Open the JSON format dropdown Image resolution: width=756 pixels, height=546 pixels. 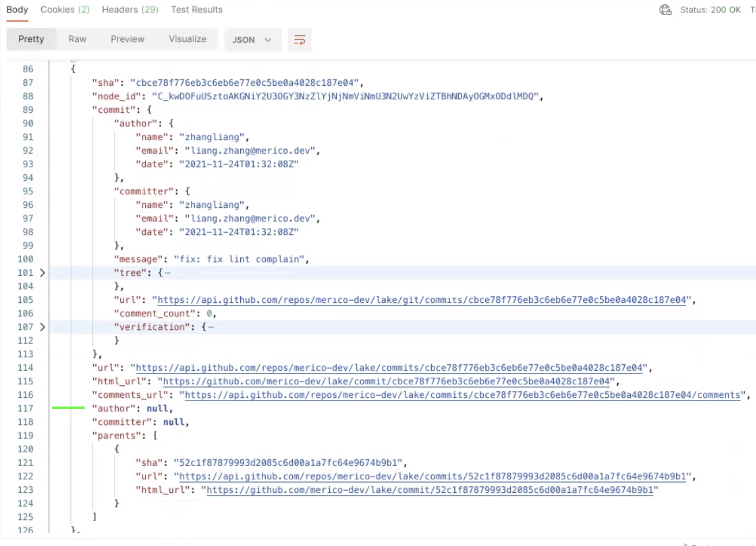click(252, 40)
